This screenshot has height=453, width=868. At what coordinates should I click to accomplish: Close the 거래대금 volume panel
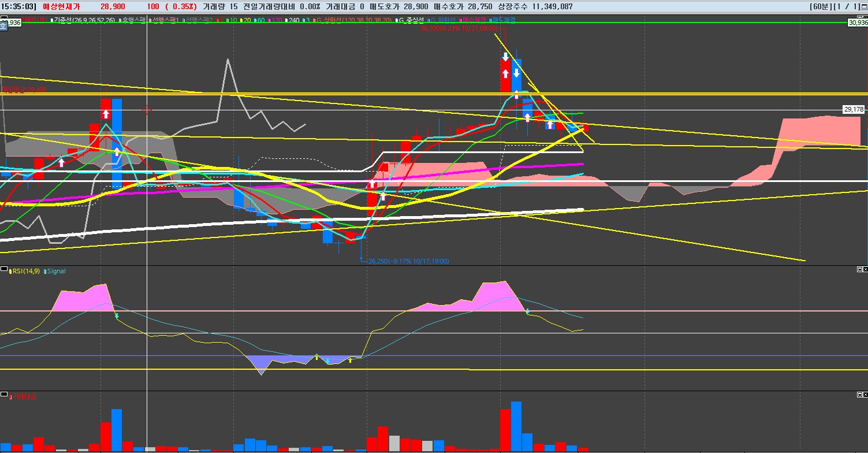(x=865, y=394)
